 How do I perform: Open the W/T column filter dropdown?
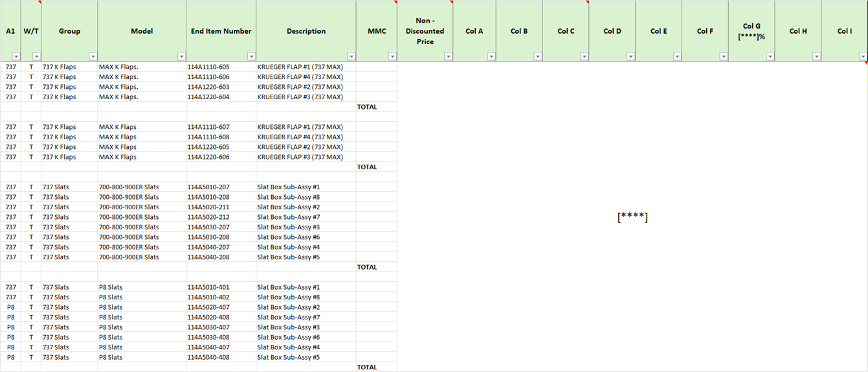36,56
